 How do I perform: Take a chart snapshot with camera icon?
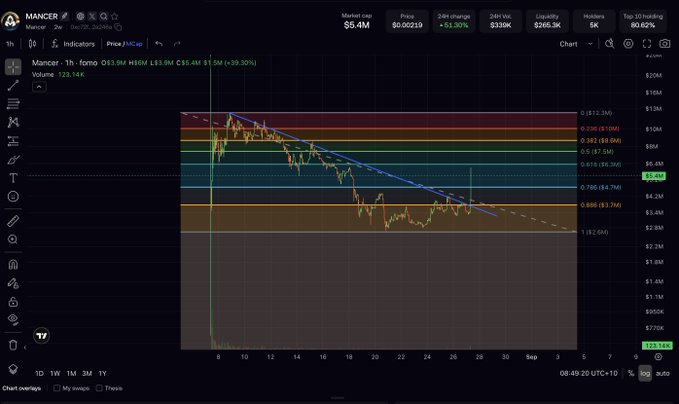pyautogui.click(x=665, y=44)
